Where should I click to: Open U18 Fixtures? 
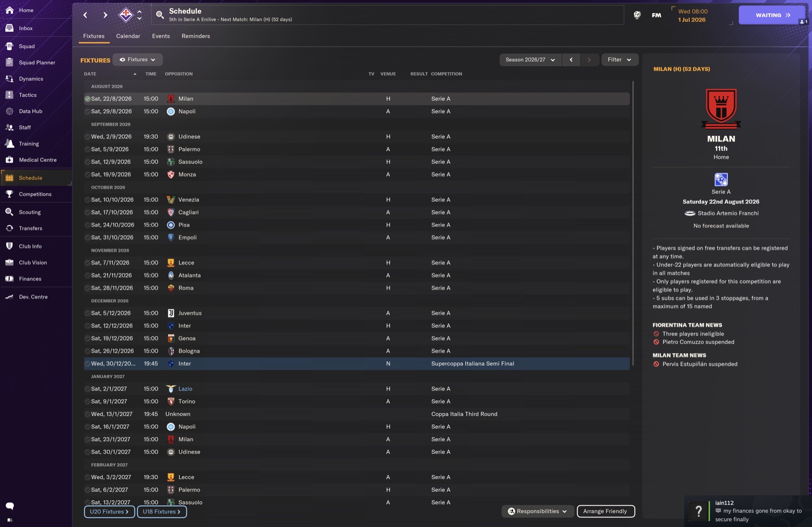(162, 512)
